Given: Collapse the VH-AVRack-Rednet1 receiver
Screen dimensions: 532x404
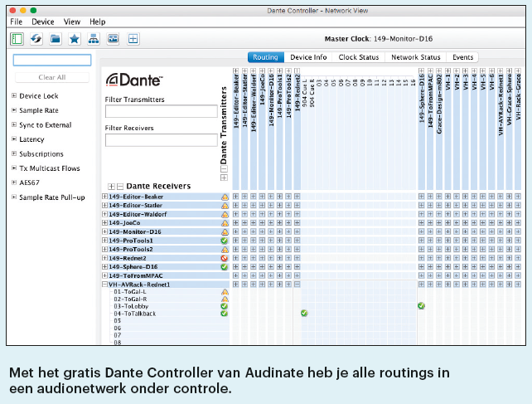Looking at the screenshot, I should point(104,285).
